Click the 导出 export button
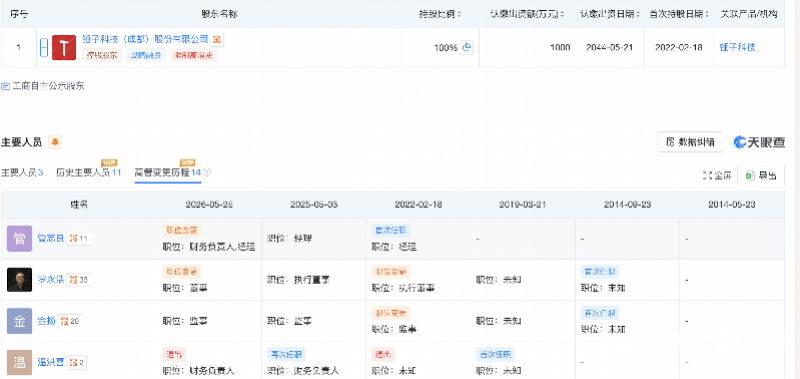This screenshot has width=800, height=379. (761, 175)
